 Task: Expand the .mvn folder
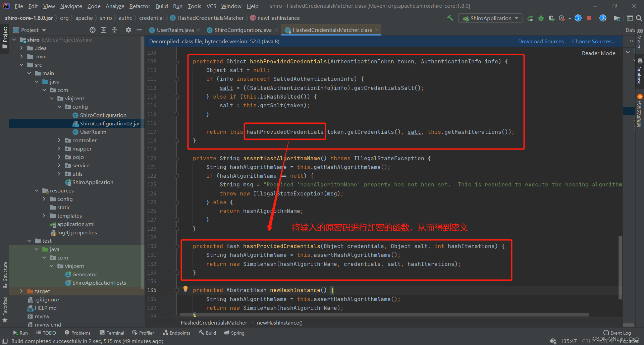click(x=21, y=56)
